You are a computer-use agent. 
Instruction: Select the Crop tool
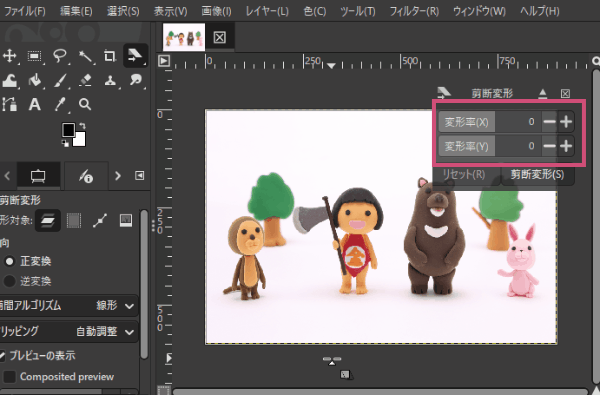[x=110, y=56]
